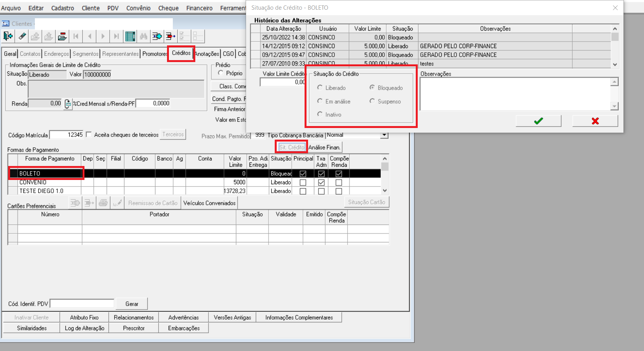Open the Cadastro menu
Image resolution: width=644 pixels, height=351 pixels.
pos(62,8)
